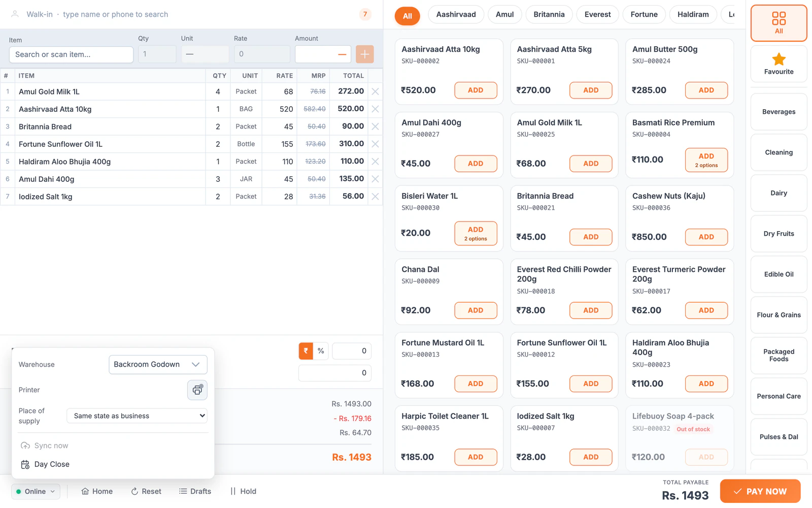This screenshot has height=508, width=812.
Task: Show Haldiram brand products
Action: point(693,15)
